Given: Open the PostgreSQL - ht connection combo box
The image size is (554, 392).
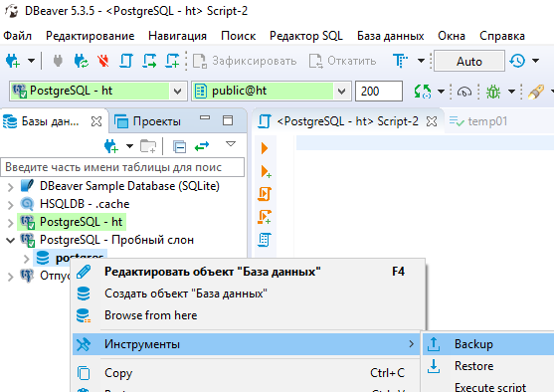Looking at the screenshot, I should pyautogui.click(x=98, y=92).
